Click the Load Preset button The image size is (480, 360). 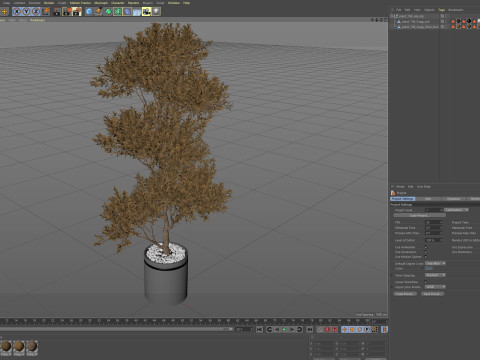(405, 294)
